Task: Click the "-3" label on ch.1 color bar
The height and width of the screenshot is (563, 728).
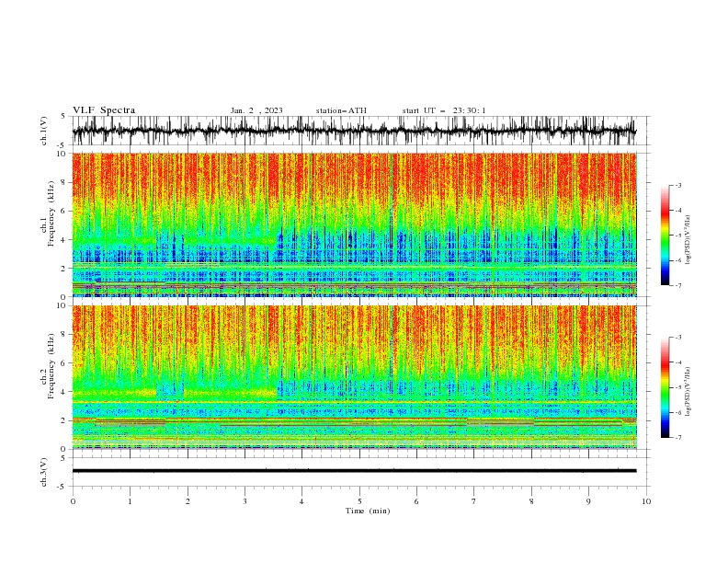Action: (x=677, y=185)
